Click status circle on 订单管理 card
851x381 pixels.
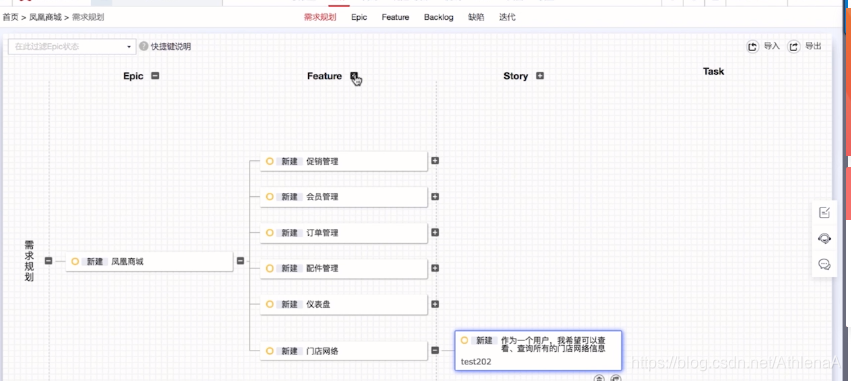(269, 233)
